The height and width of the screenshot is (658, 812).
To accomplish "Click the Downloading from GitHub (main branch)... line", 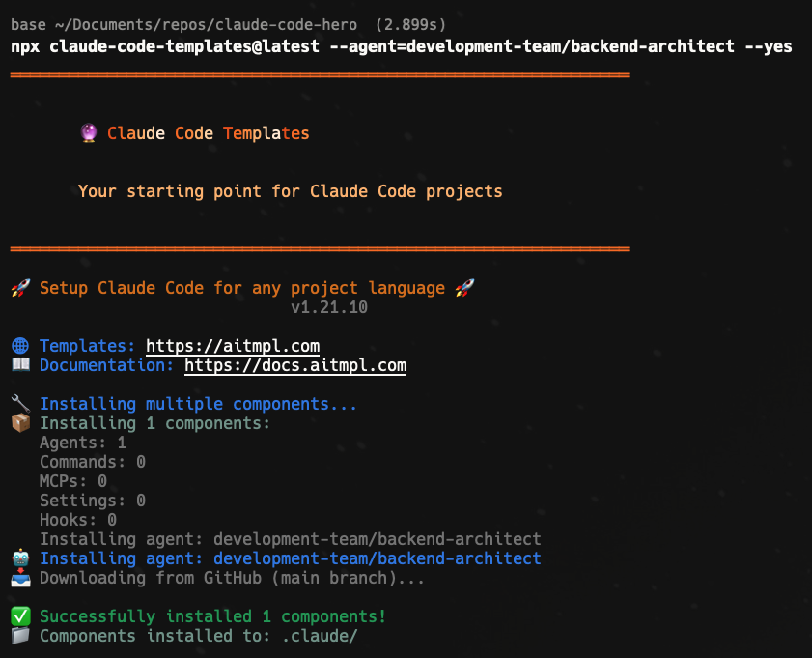I will click(x=232, y=578).
